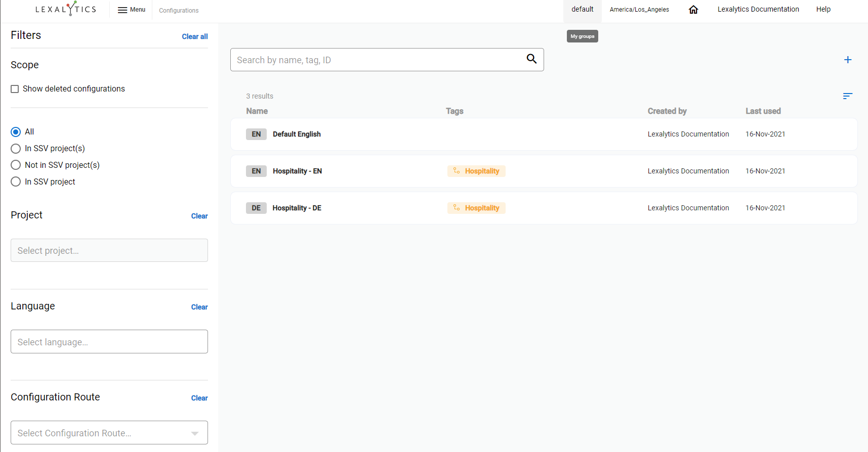
Task: Click the DE language badge
Action: (x=256, y=208)
